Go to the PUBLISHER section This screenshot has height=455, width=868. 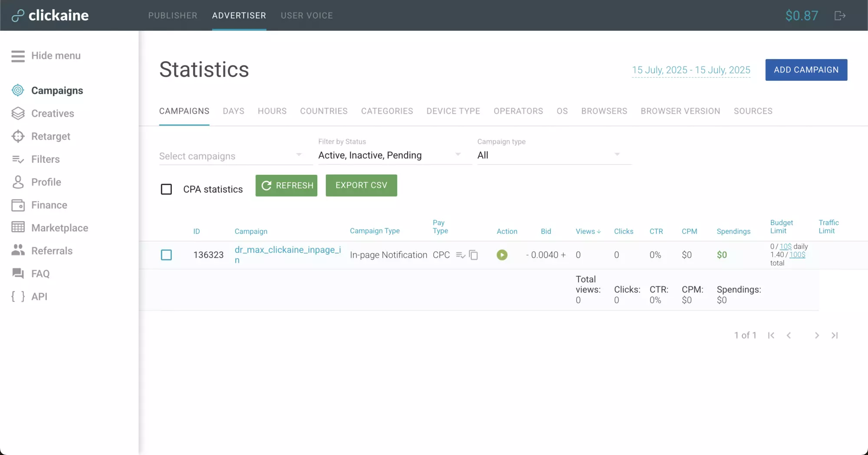click(x=173, y=16)
